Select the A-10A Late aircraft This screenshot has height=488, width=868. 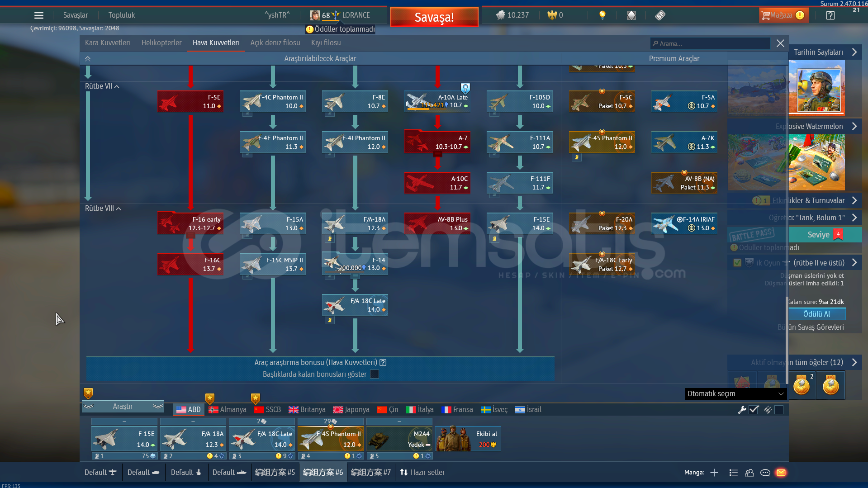[x=437, y=101]
